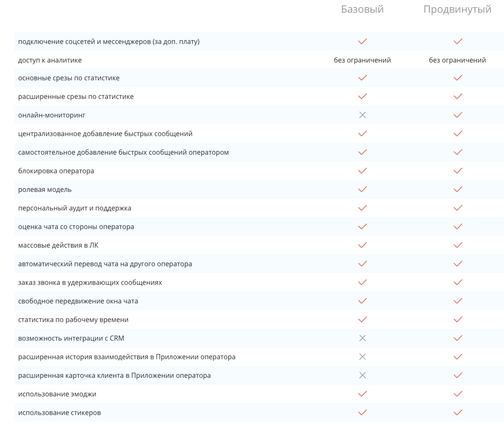This screenshot has height=426, width=504.
Task: Click Продвинутый checkmark for массовые действия
Action: point(458,245)
